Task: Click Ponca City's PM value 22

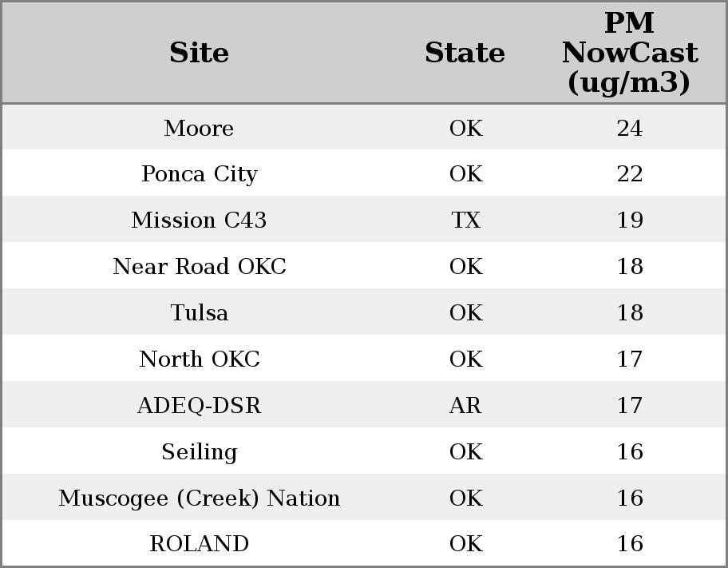Action: click(629, 174)
